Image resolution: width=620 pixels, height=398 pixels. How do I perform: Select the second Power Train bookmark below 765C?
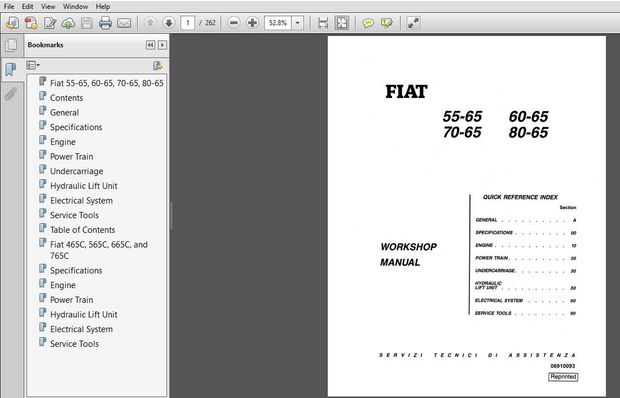pyautogui.click(x=72, y=300)
